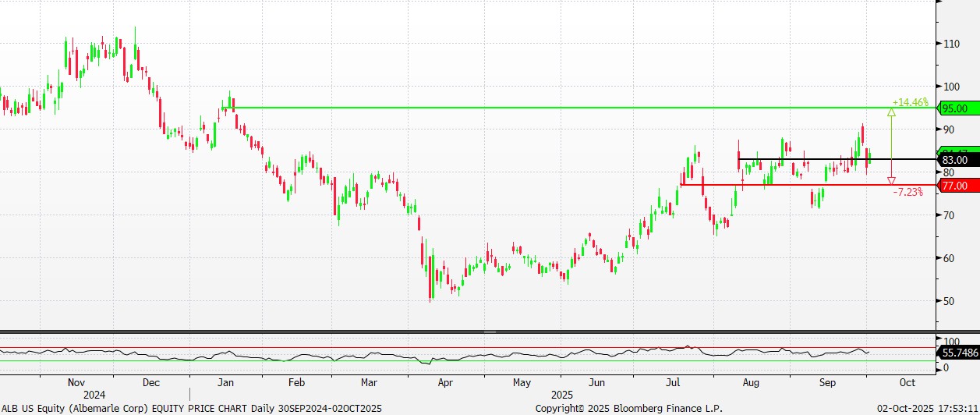Click the Jan month label on time axis
Image resolution: width=980 pixels, height=415 pixels.
pos(225,383)
